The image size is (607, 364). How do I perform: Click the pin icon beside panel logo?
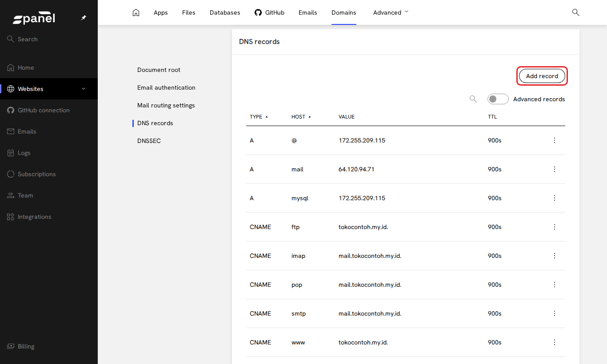(x=84, y=18)
